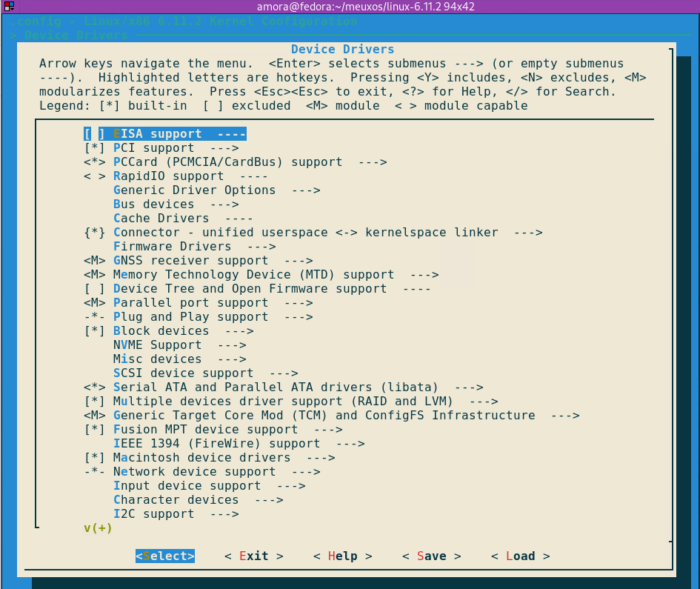Toggle Generic Target Core Mod marker
700x589 pixels.
click(95, 416)
